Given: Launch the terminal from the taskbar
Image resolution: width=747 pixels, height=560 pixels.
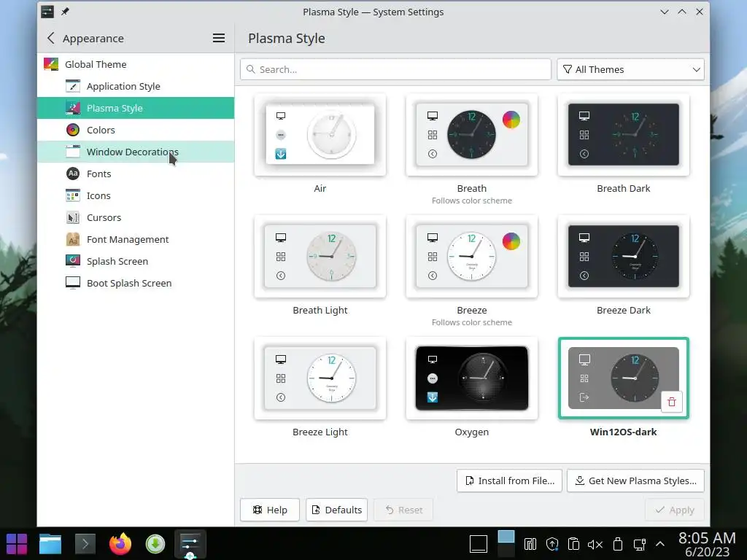Looking at the screenshot, I should (x=85, y=544).
